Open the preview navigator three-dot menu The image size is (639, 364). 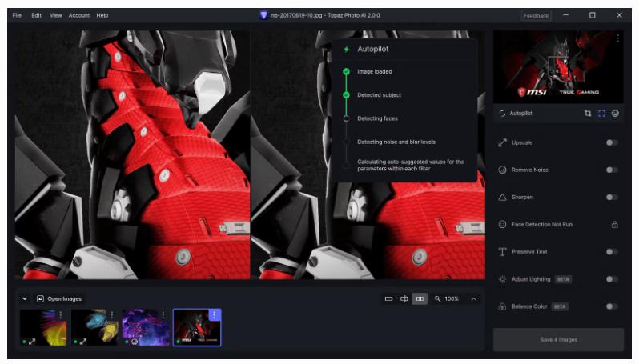(617, 38)
